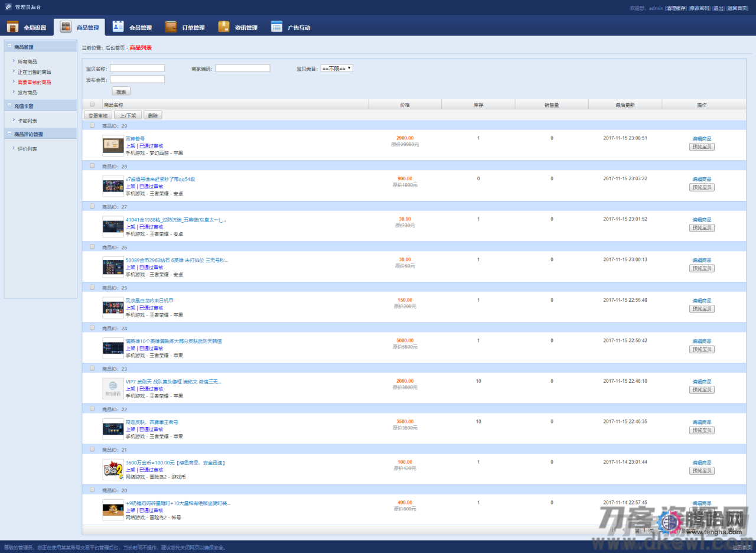The image size is (756, 553).
Task: Click the 删除 button
Action: [x=152, y=115]
